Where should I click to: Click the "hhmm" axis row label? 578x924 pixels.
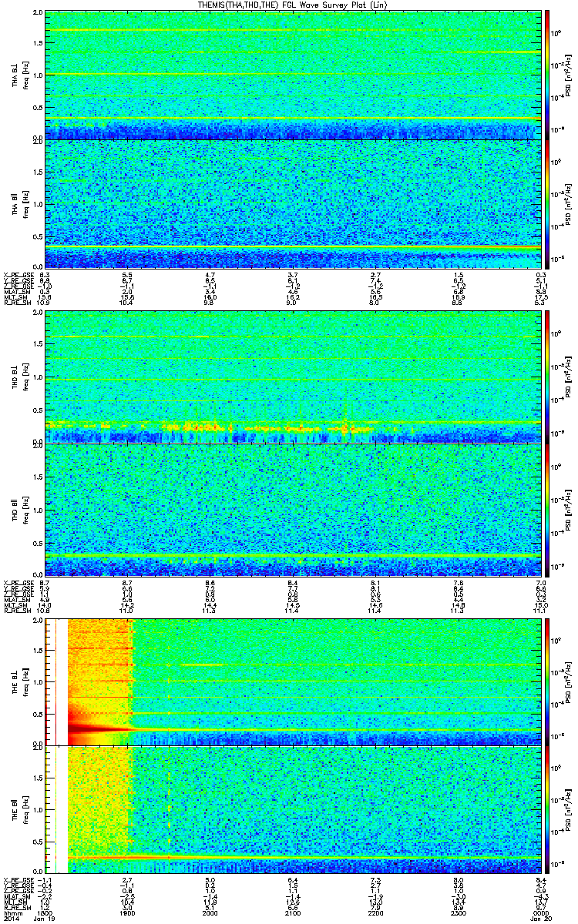pos(12,914)
